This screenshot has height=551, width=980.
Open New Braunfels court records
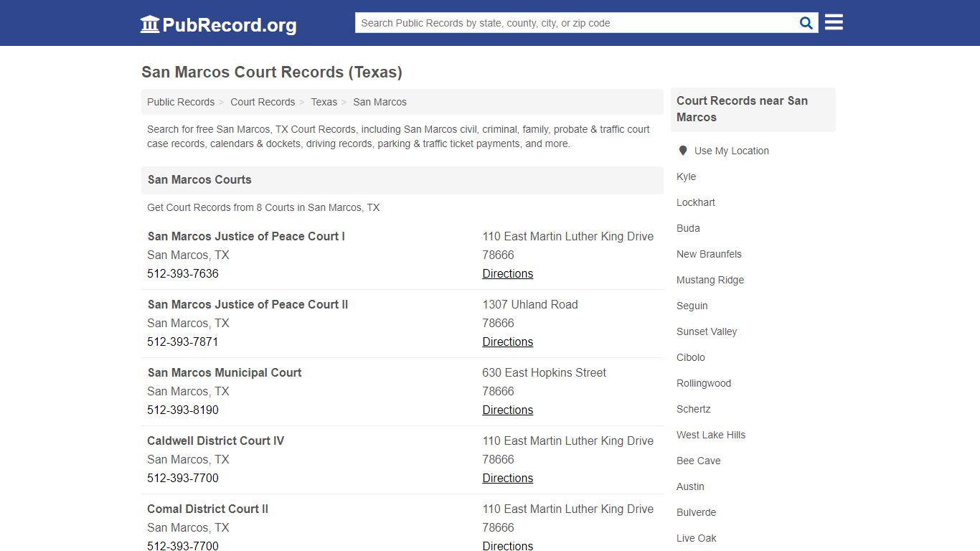(x=709, y=254)
